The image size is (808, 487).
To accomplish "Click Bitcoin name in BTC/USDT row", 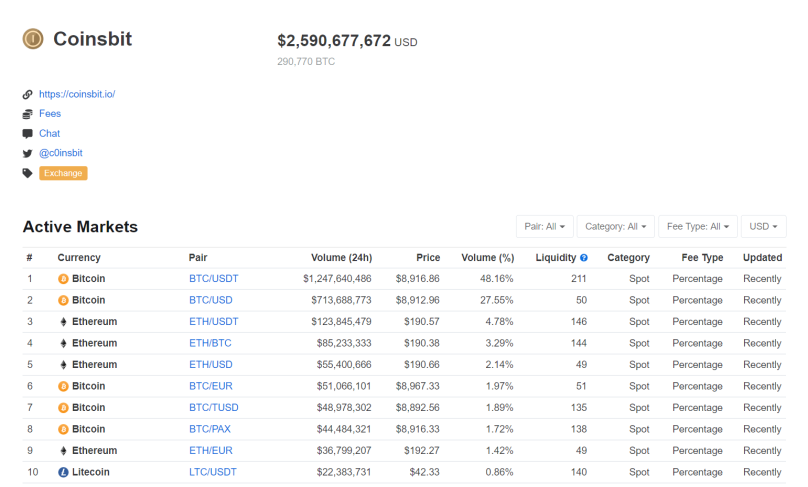I will pyautogui.click(x=89, y=279).
